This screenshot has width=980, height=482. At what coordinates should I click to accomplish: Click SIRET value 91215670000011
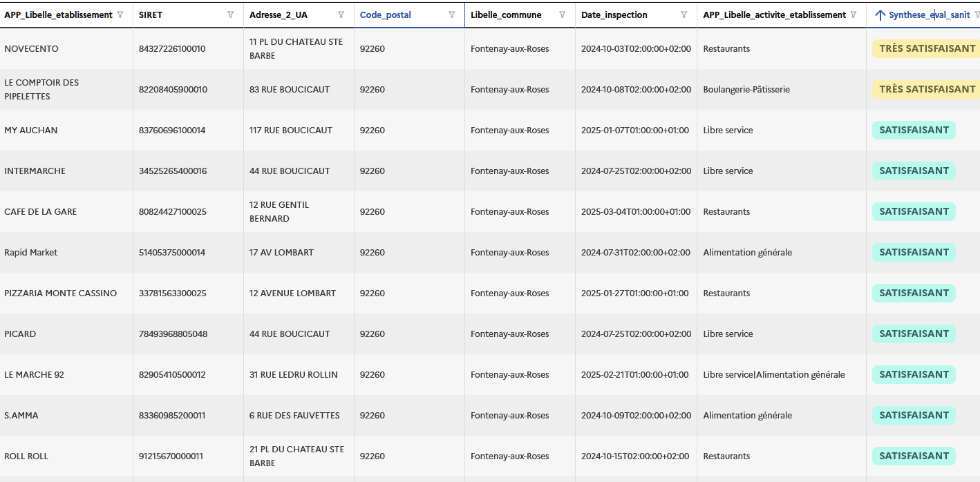[x=171, y=456]
